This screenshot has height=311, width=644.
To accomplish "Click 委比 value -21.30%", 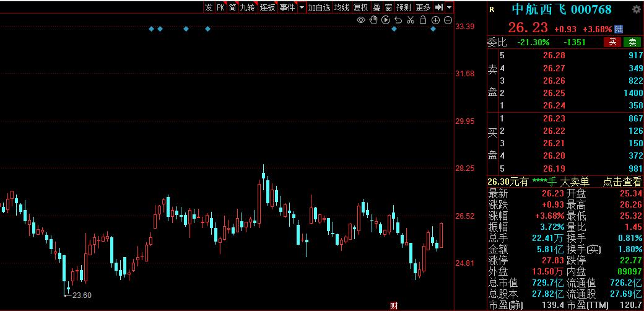I will click(x=533, y=42).
